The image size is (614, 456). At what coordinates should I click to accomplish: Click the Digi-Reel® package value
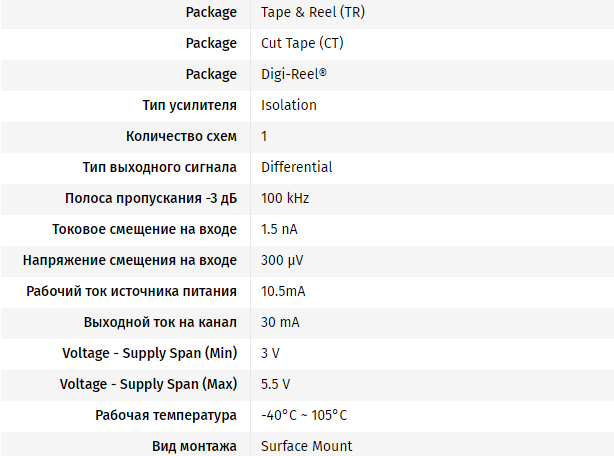click(x=294, y=74)
